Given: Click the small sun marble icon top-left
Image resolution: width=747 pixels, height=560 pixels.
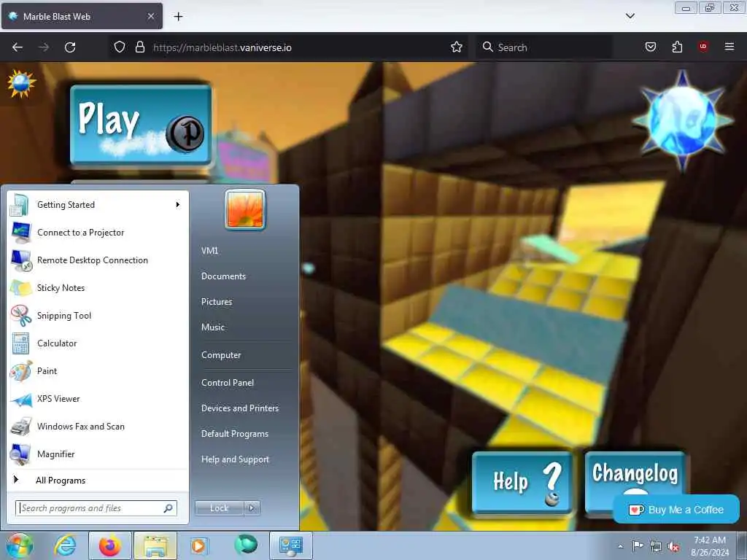Looking at the screenshot, I should click(x=21, y=84).
